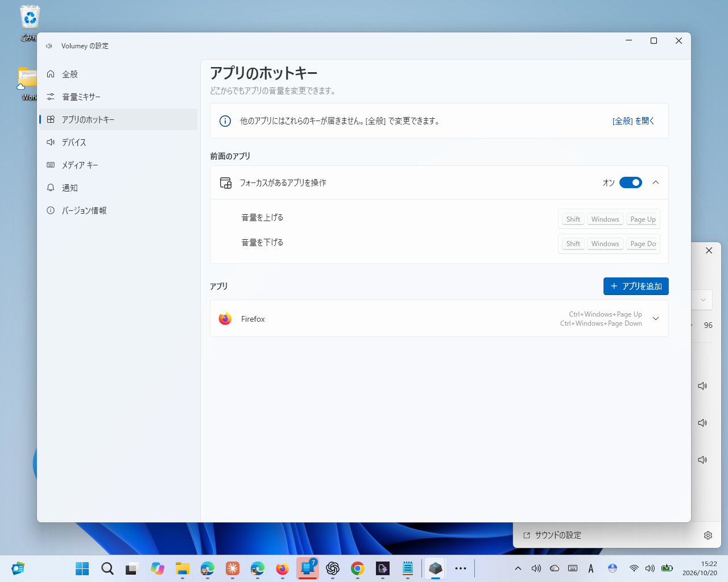Collapse the フォーカスがあるアプリを操作 section chevron
This screenshot has height=582, width=728.
[x=656, y=182]
